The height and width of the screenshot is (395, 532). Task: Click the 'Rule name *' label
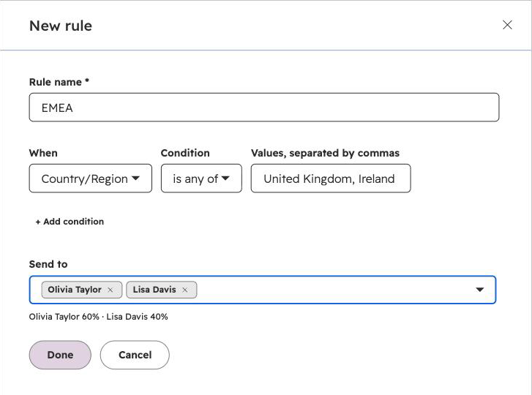click(x=59, y=82)
